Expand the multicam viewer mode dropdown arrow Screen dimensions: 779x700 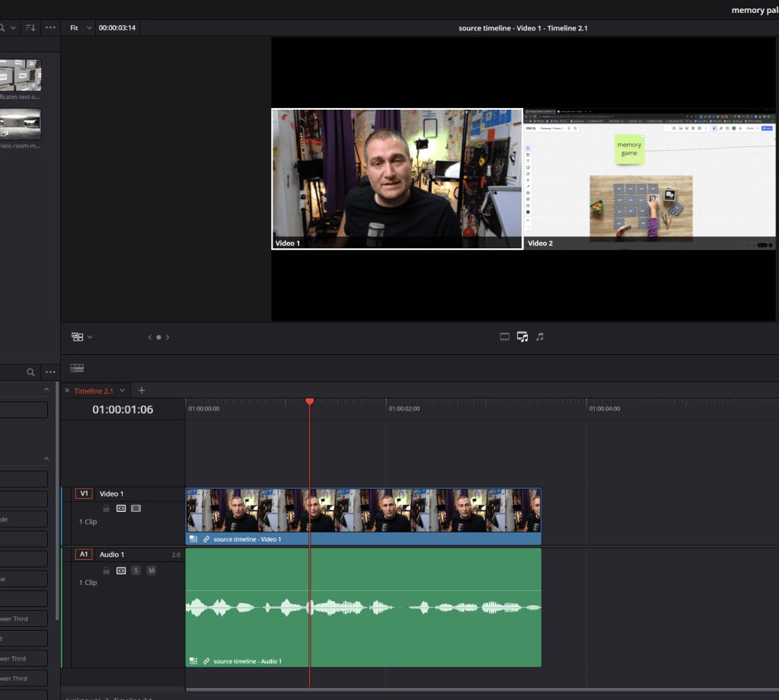pyautogui.click(x=90, y=337)
